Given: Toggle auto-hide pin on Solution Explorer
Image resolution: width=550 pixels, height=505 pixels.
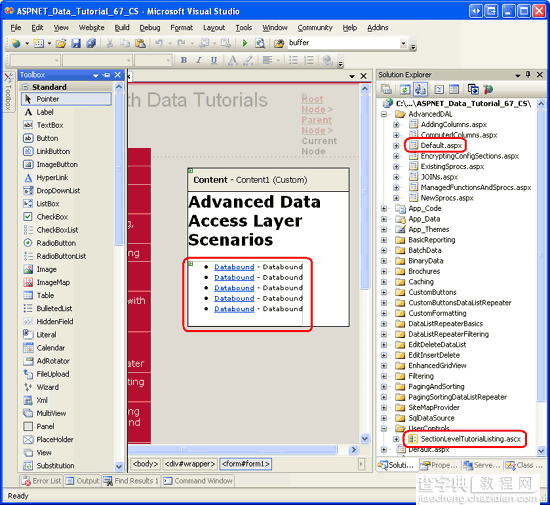Looking at the screenshot, I should 528,74.
